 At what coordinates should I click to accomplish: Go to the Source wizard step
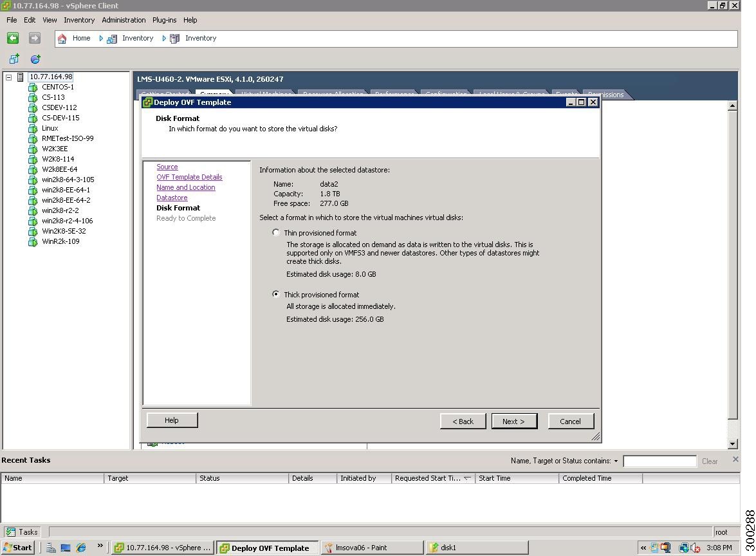click(x=167, y=167)
